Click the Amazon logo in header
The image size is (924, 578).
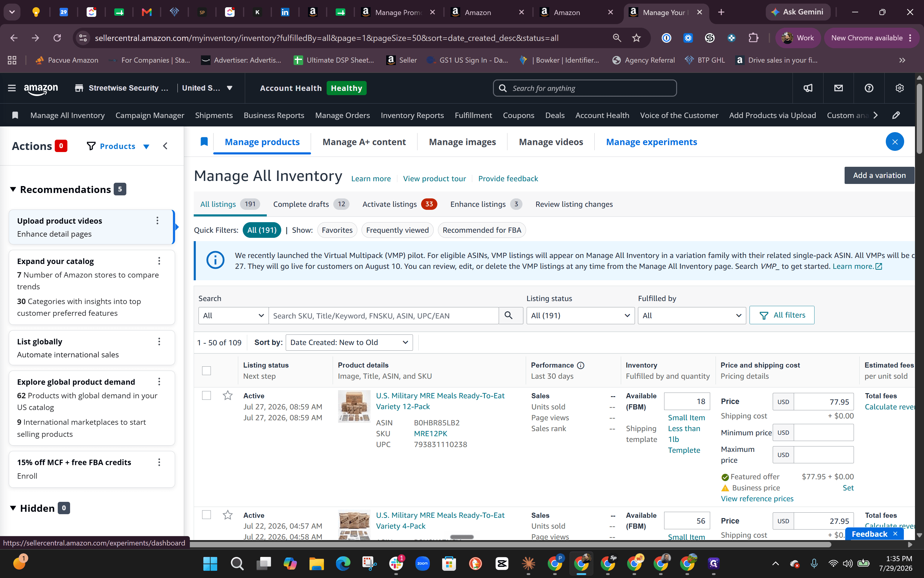click(41, 89)
